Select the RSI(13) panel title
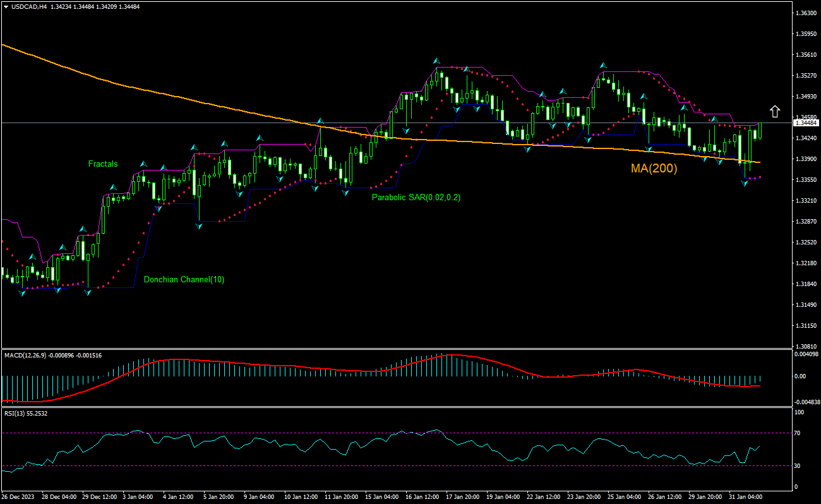The width and height of the screenshot is (821, 504). coord(15,413)
